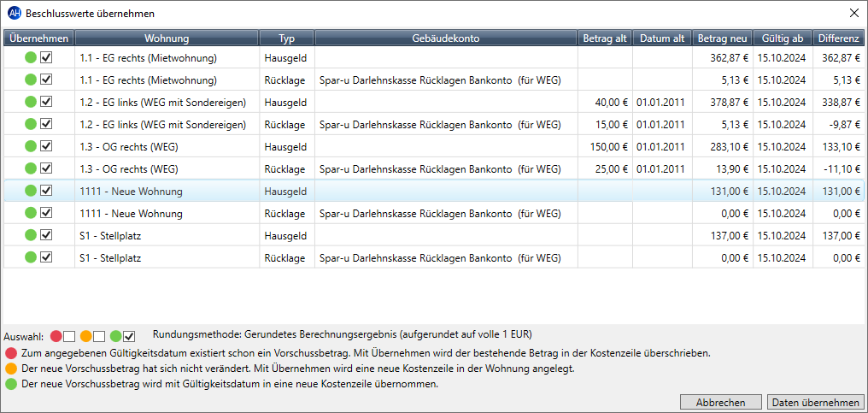Screen dimensions: 868x413
Task: Sort by the Differenz column header
Action: (838, 38)
